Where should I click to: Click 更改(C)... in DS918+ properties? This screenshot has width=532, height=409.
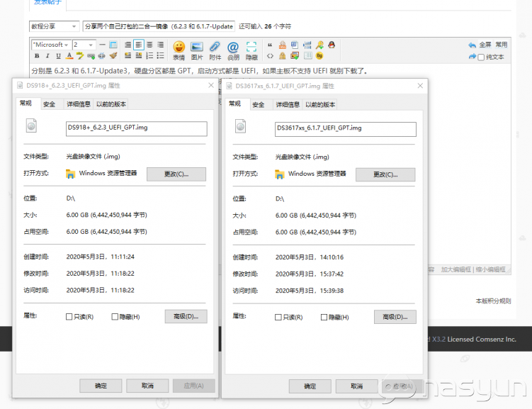(176, 174)
